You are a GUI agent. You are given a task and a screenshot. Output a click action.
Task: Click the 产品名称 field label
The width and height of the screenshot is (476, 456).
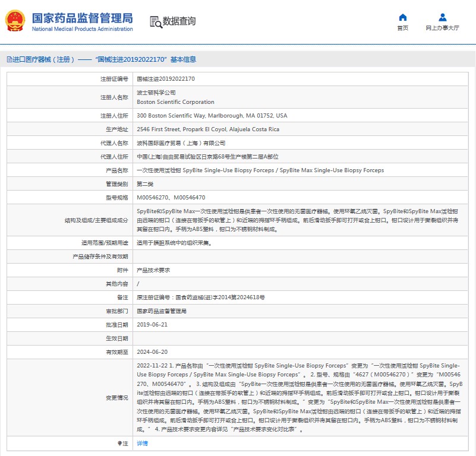[x=117, y=170]
